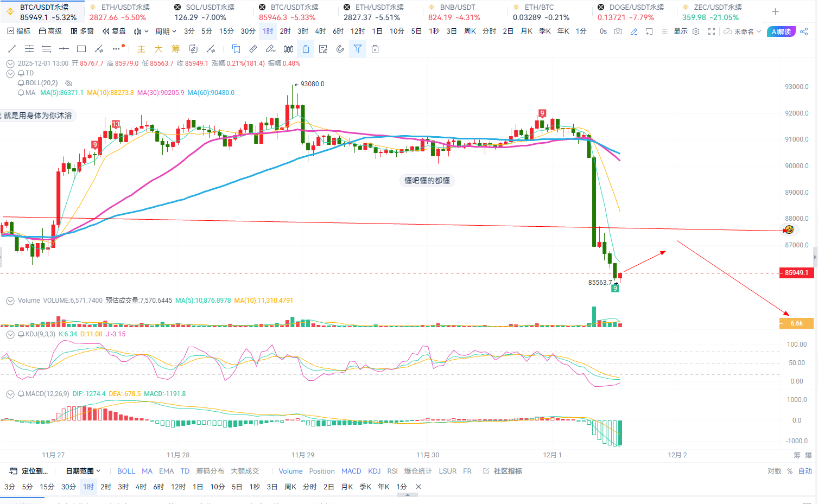818x504 pixels.
Task: Toggle the lock drawings button
Action: click(306, 49)
